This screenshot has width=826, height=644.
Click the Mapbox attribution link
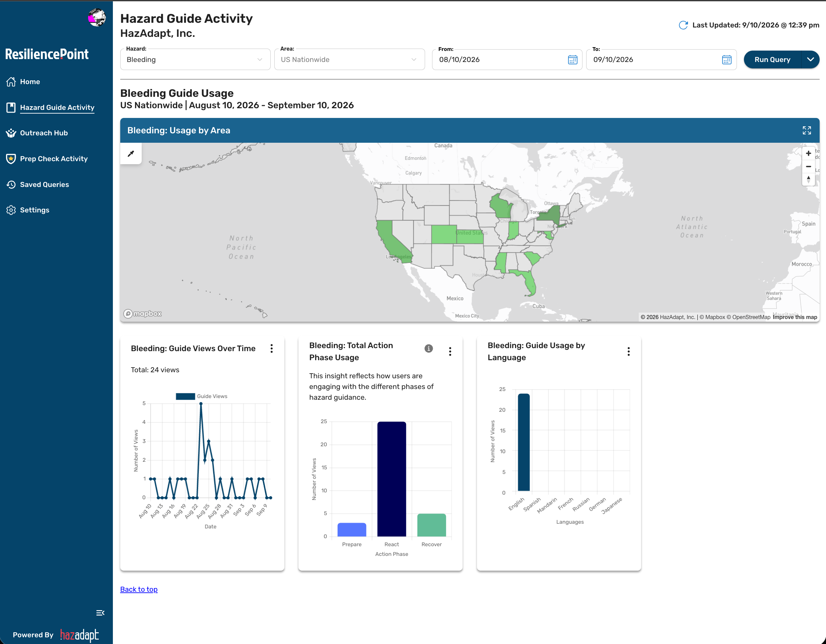[x=712, y=317]
